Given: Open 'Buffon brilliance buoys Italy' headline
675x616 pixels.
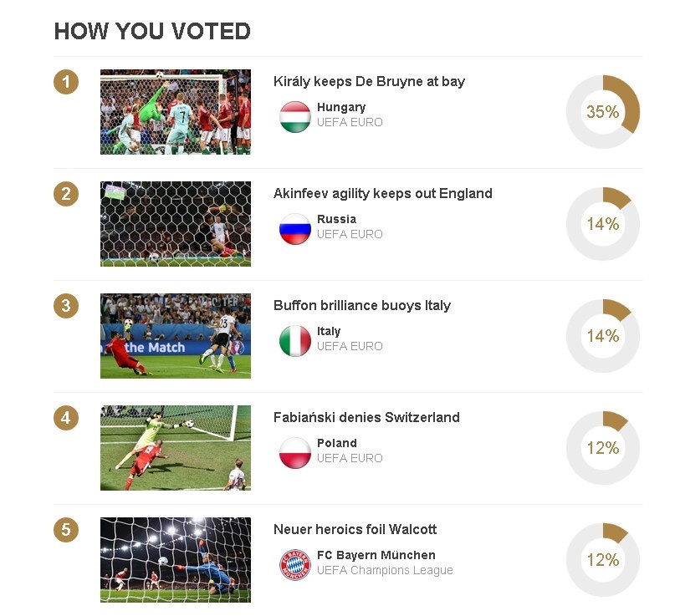Looking at the screenshot, I should [x=361, y=306].
